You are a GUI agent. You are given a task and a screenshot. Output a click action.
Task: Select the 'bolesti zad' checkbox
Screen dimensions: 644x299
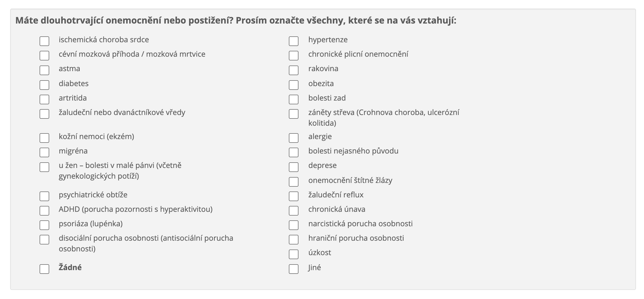pyautogui.click(x=294, y=99)
